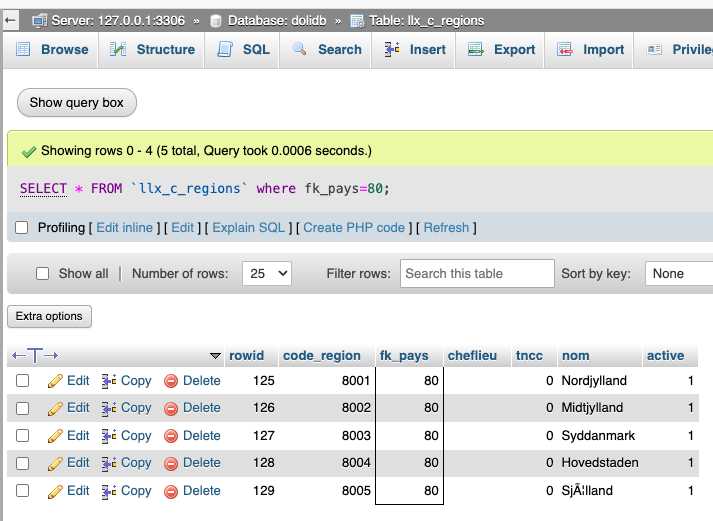Open the Number of rows dropdown
Viewport: 713px width, 521px height.
point(266,274)
